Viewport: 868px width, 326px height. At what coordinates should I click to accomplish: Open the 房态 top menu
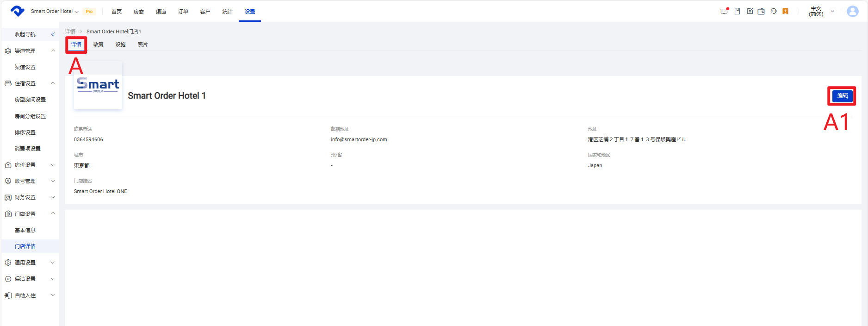click(139, 12)
